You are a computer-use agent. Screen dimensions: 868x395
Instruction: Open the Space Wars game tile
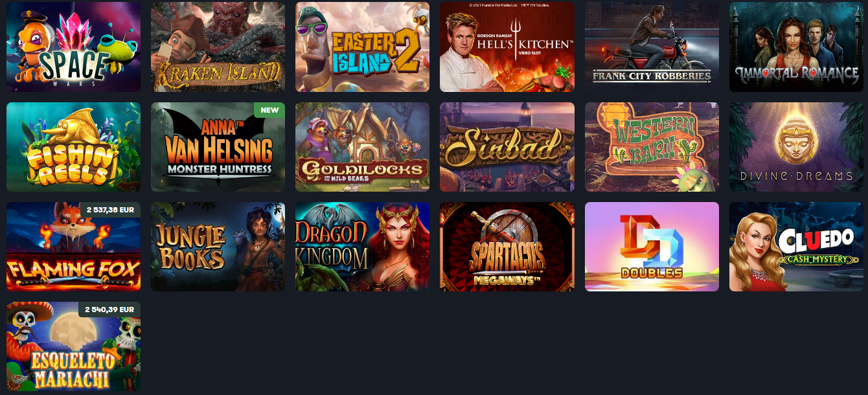tap(74, 47)
